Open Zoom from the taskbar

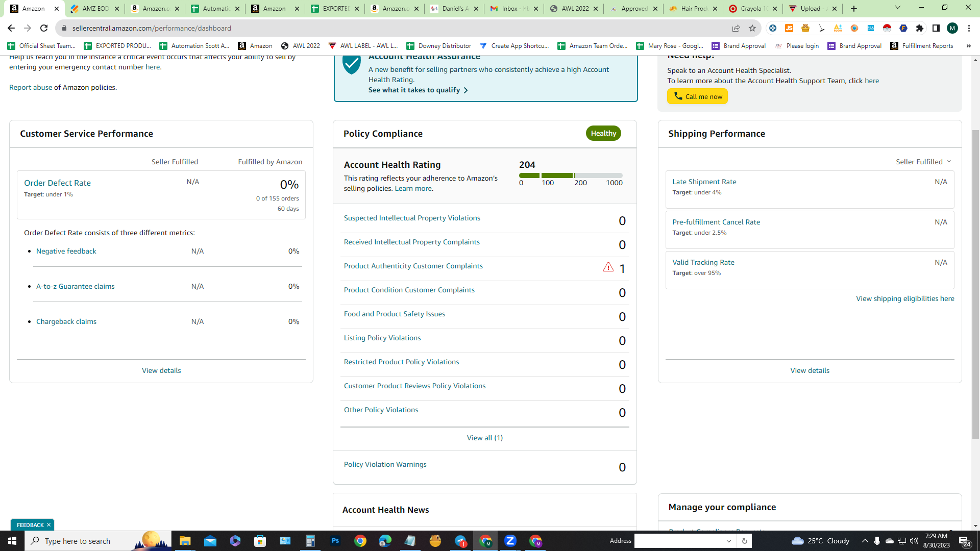(510, 541)
